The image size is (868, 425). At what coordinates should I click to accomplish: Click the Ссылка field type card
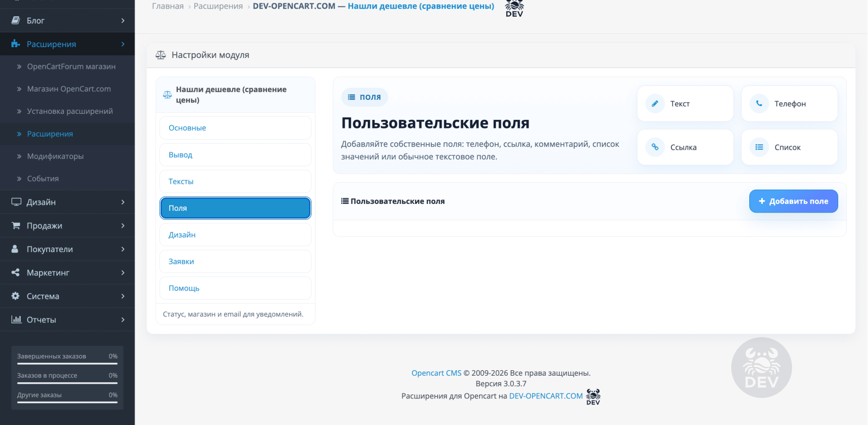685,147
